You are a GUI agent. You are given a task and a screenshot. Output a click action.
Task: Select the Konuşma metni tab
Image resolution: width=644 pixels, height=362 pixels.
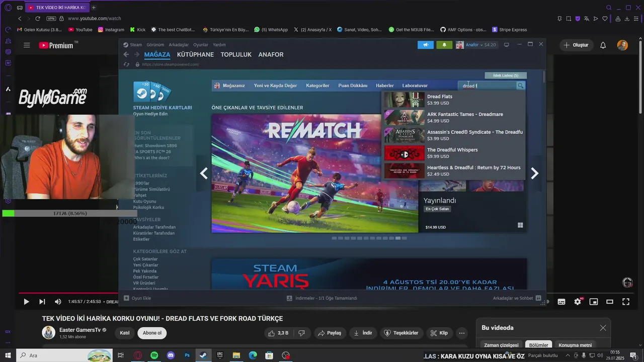tap(575, 345)
